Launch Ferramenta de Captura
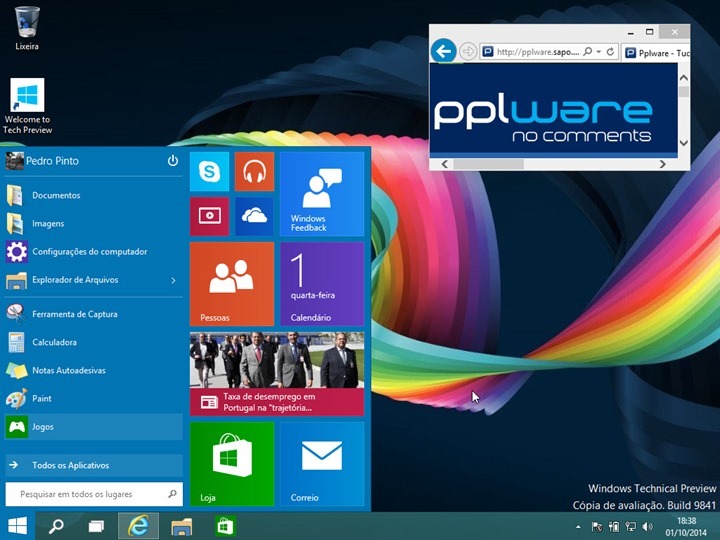The height and width of the screenshot is (540, 720). pos(94,314)
